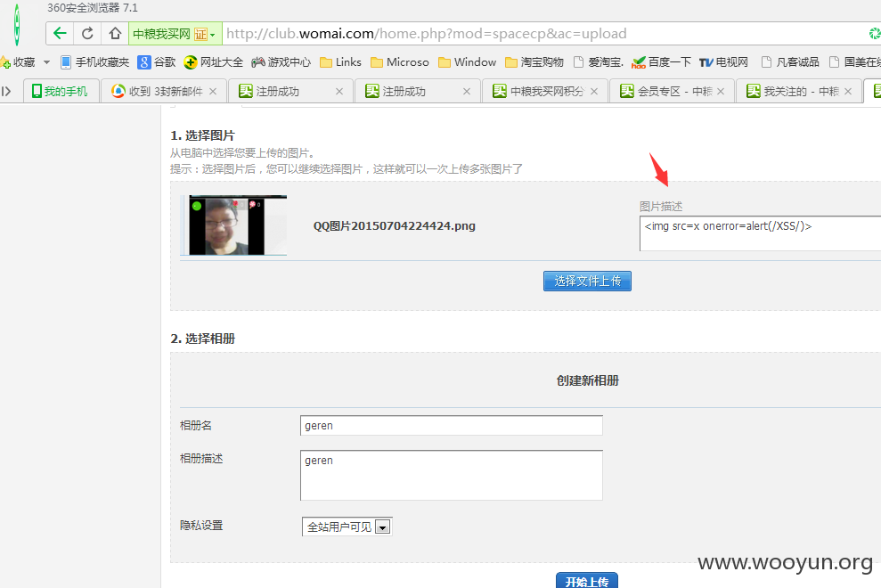This screenshot has height=588, width=881.
Task: Open the 百度一下 bookmark
Action: pos(661,62)
